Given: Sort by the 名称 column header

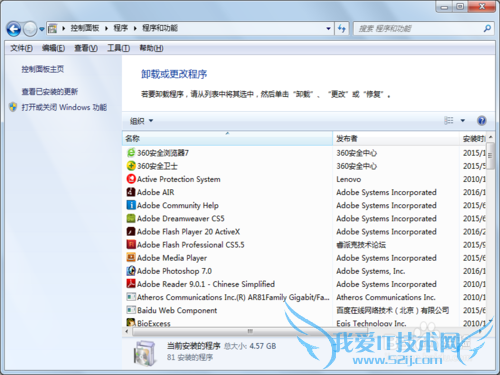Looking at the screenshot, I should [227, 139].
